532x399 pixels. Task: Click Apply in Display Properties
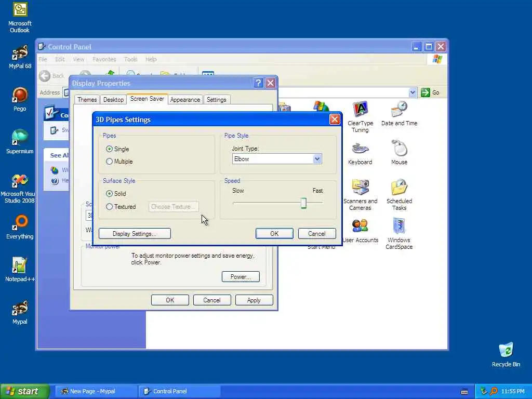pyautogui.click(x=254, y=300)
